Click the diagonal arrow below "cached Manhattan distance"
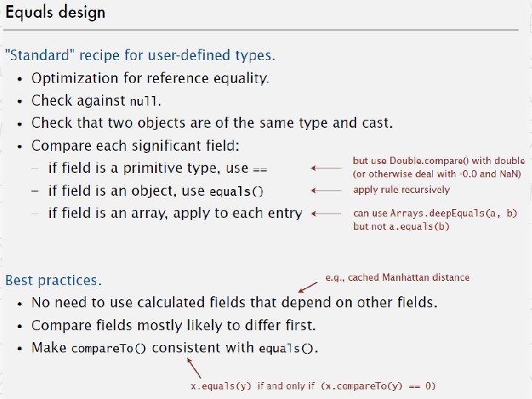The height and width of the screenshot is (399, 532). 307,287
